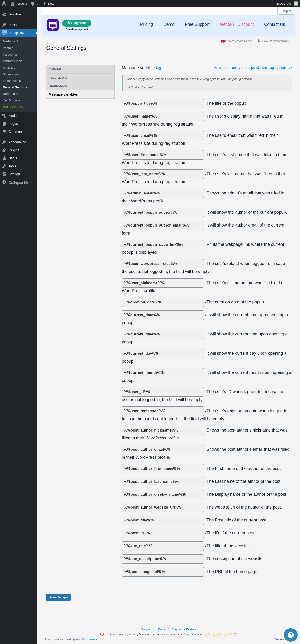Open the comments bubble icon in admin bar
Screen dimensions: 300x644
[33, 4]
